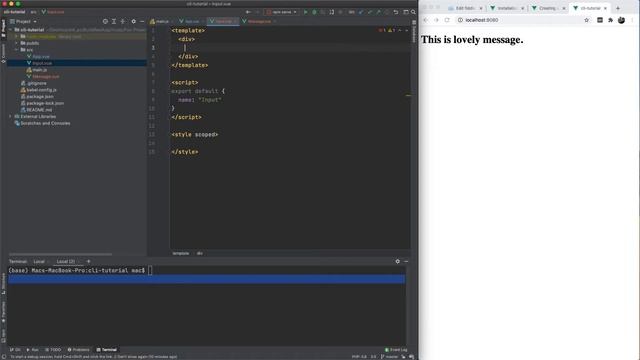Image resolution: width=640 pixels, height=360 pixels.
Task: Open the Event Log
Action: (396, 350)
